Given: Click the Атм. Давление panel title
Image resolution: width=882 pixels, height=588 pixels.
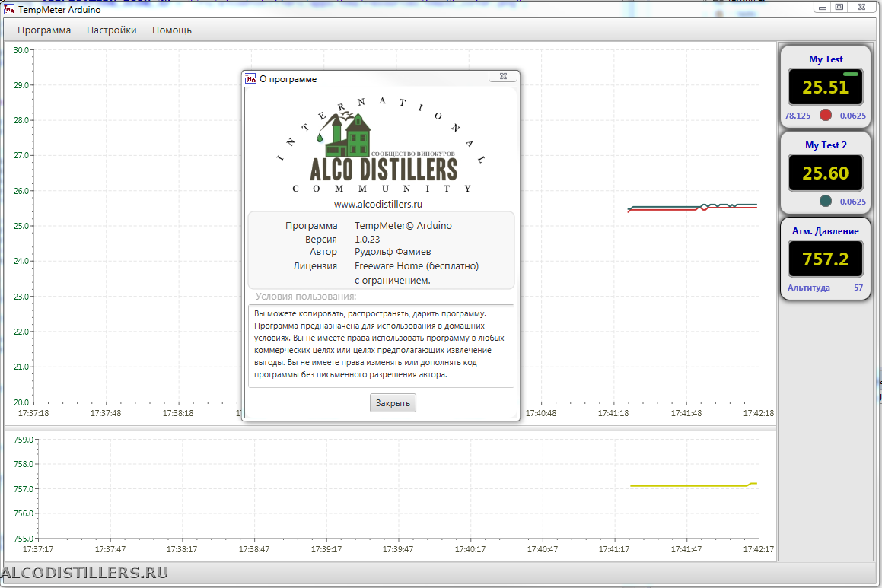Looking at the screenshot, I should pos(825,231).
